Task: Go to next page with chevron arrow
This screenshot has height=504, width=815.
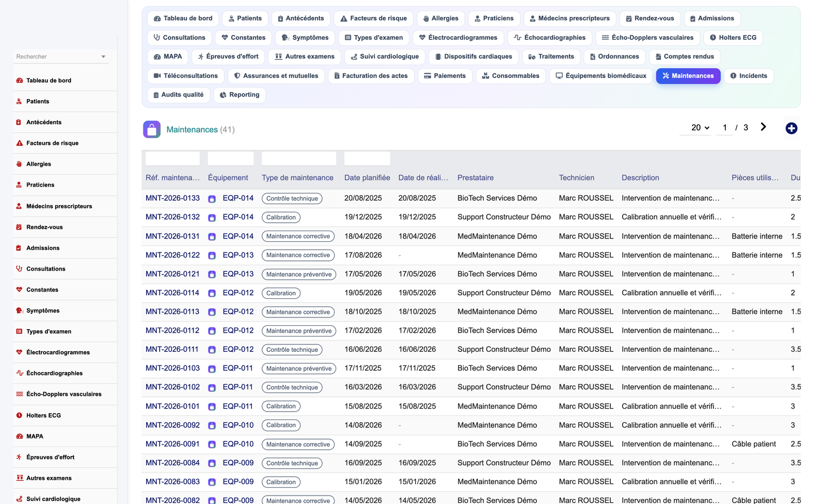Action: (x=763, y=127)
